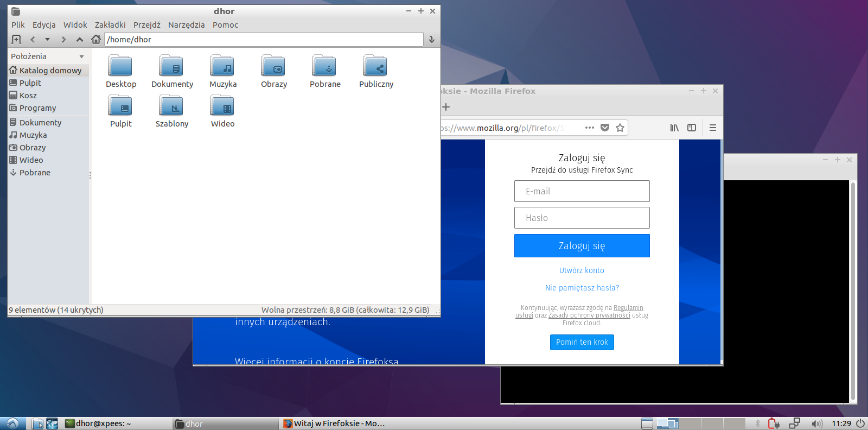Viewport: 868px width, 430px height.
Task: Open a new Firefox tab with plus button
Action: pyautogui.click(x=446, y=107)
